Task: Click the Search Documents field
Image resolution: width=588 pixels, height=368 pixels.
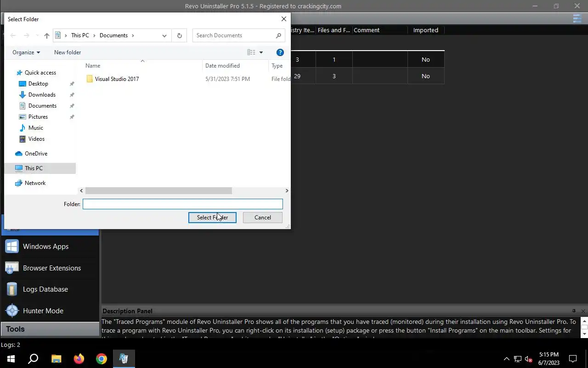Action: point(238,35)
